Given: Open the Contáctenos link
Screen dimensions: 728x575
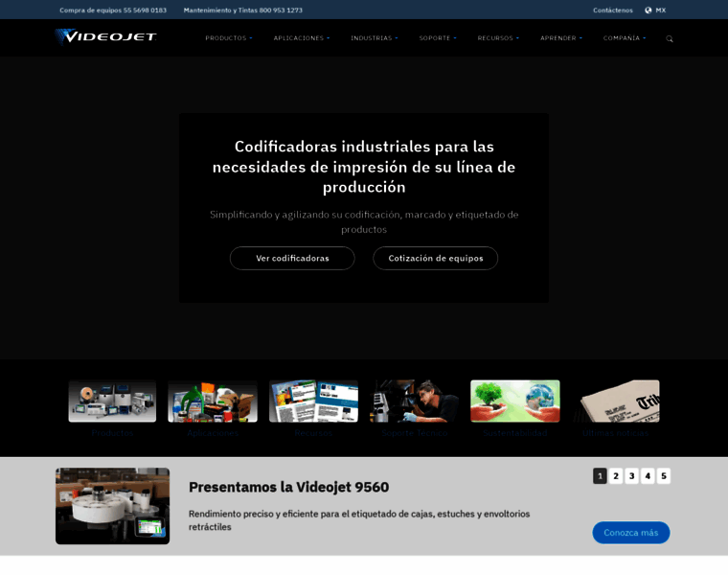Looking at the screenshot, I should [x=612, y=11].
